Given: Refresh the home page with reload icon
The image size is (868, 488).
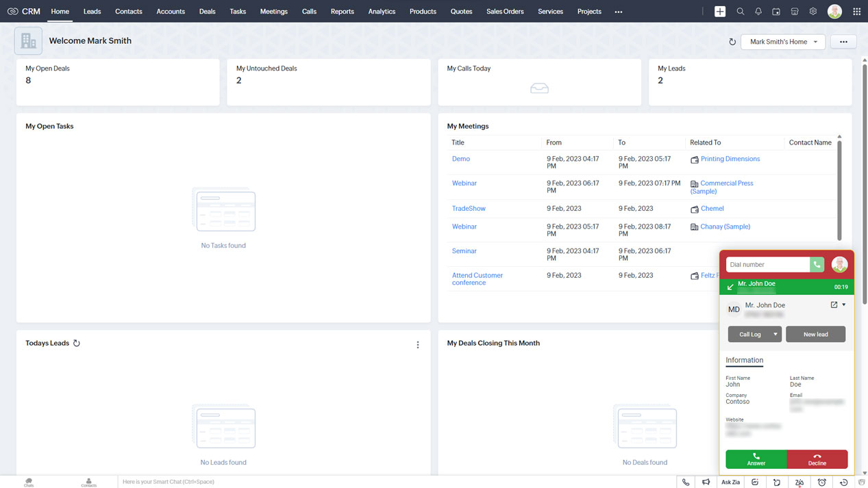Looking at the screenshot, I should [732, 42].
